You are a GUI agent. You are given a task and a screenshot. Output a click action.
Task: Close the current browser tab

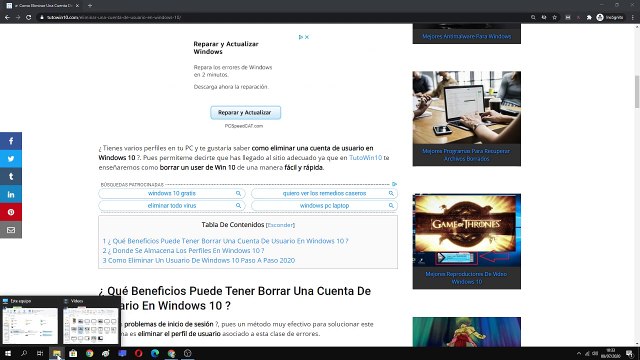click(x=77, y=6)
